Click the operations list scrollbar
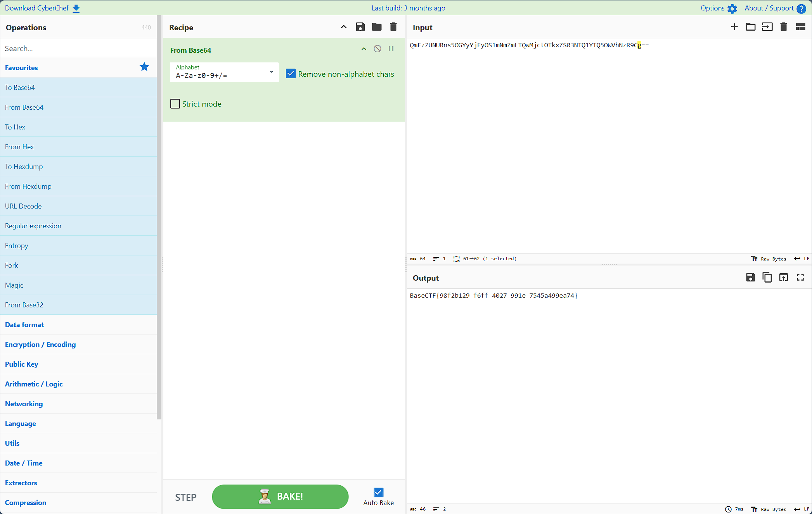Image resolution: width=812 pixels, height=514 pixels. (159, 217)
